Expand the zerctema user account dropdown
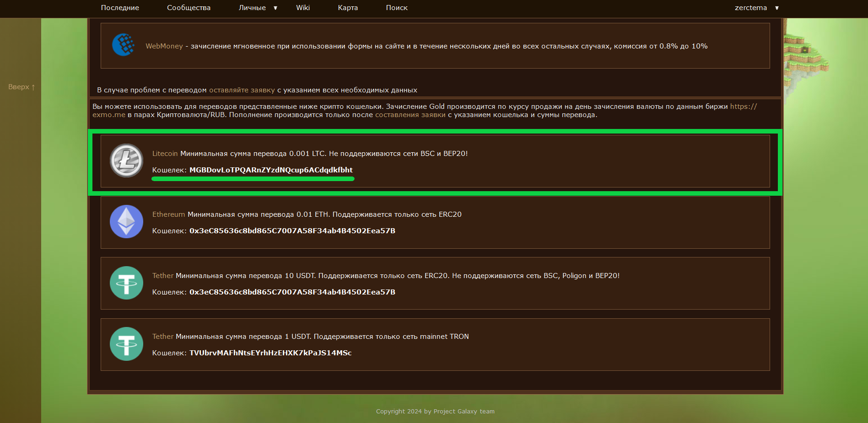This screenshot has height=423, width=868. tap(756, 8)
